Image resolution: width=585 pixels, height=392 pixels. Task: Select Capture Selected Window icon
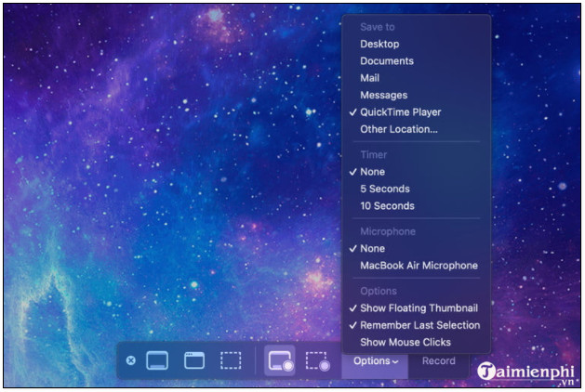tap(194, 360)
